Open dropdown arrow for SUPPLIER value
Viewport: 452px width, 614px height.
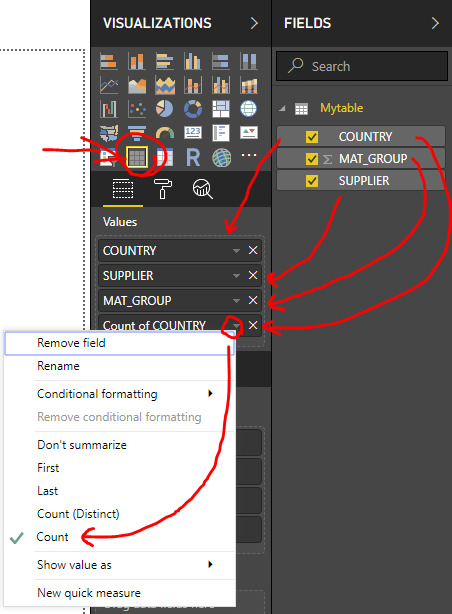[x=236, y=276]
